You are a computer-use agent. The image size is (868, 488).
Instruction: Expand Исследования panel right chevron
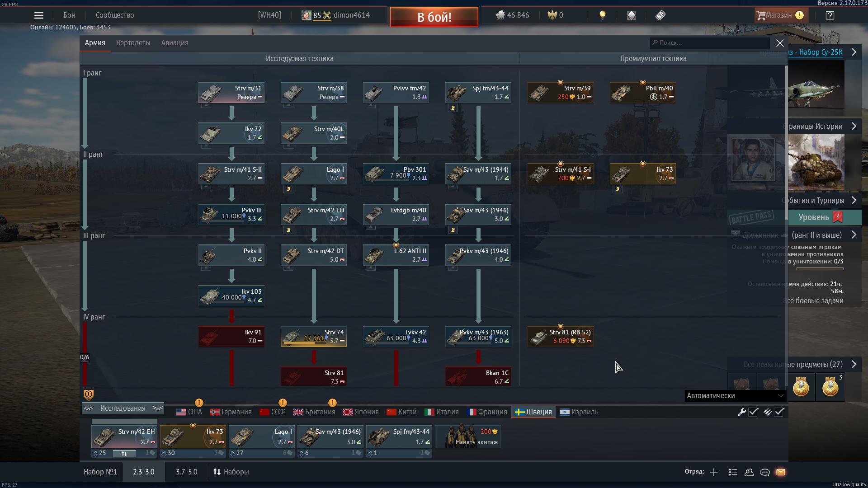(158, 408)
